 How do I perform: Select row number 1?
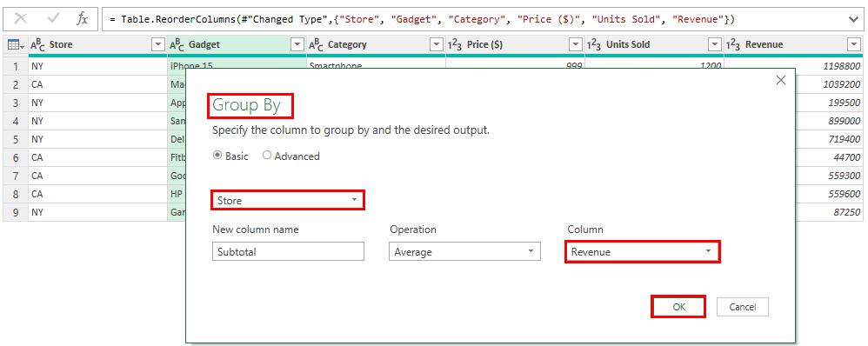click(x=16, y=66)
